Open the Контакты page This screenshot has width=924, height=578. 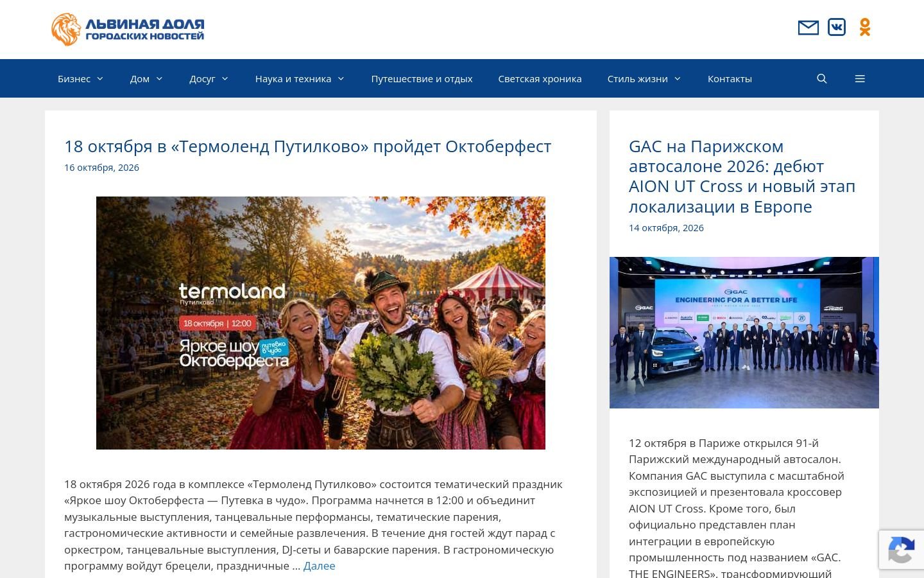click(730, 78)
